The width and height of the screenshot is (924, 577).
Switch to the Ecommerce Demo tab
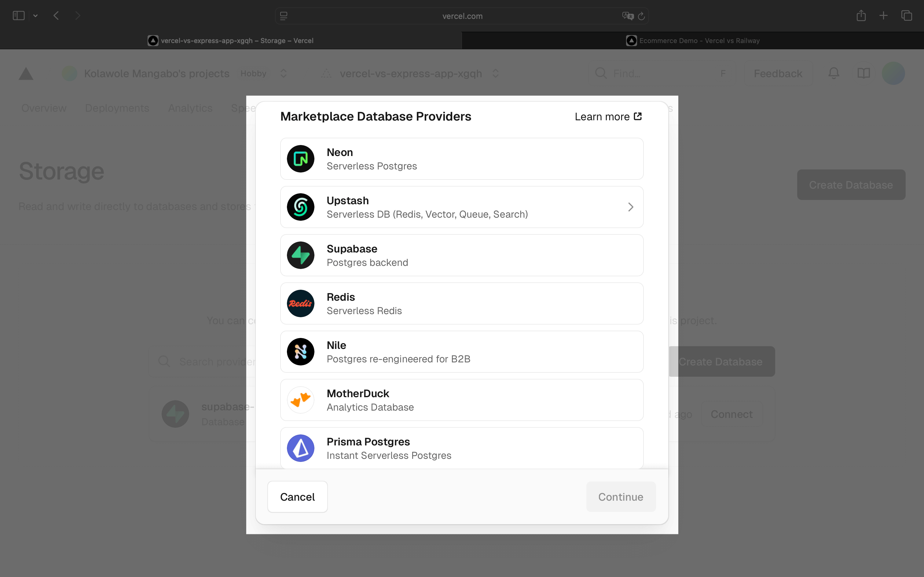(693, 40)
